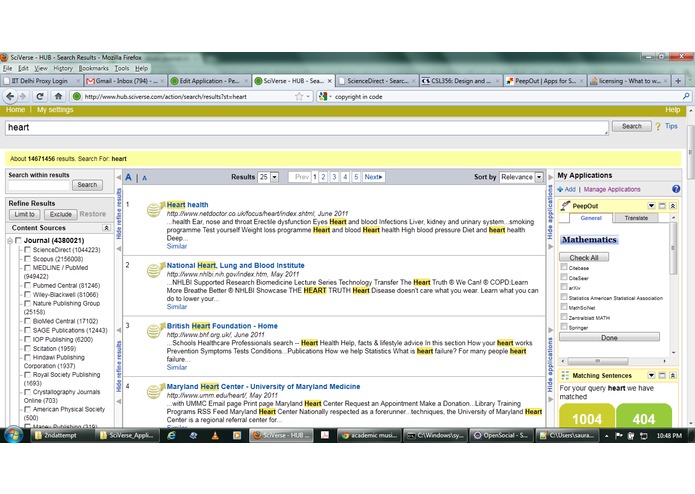Click the Matching Sentences application icon
Screen dimensions: 695x494
click(x=565, y=375)
